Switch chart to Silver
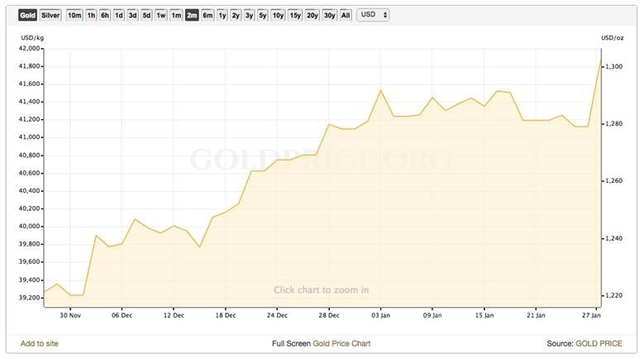644x359 pixels. pyautogui.click(x=50, y=15)
